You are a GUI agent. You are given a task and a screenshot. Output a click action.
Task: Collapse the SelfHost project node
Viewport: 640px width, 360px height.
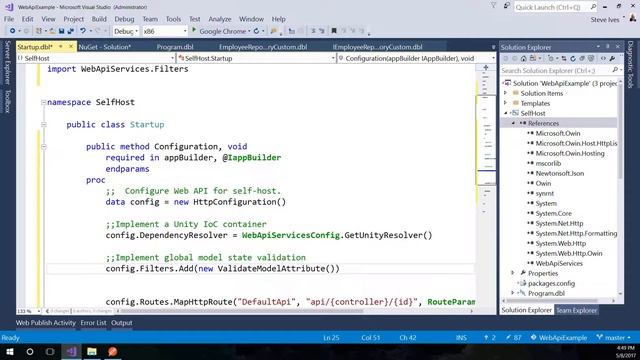(x=506, y=113)
